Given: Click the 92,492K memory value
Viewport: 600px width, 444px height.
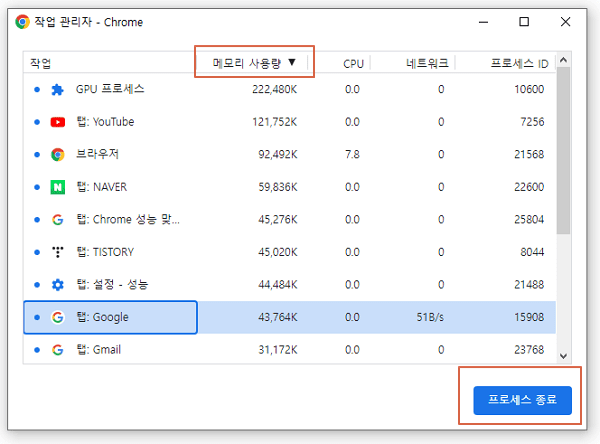Looking at the screenshot, I should point(277,155).
